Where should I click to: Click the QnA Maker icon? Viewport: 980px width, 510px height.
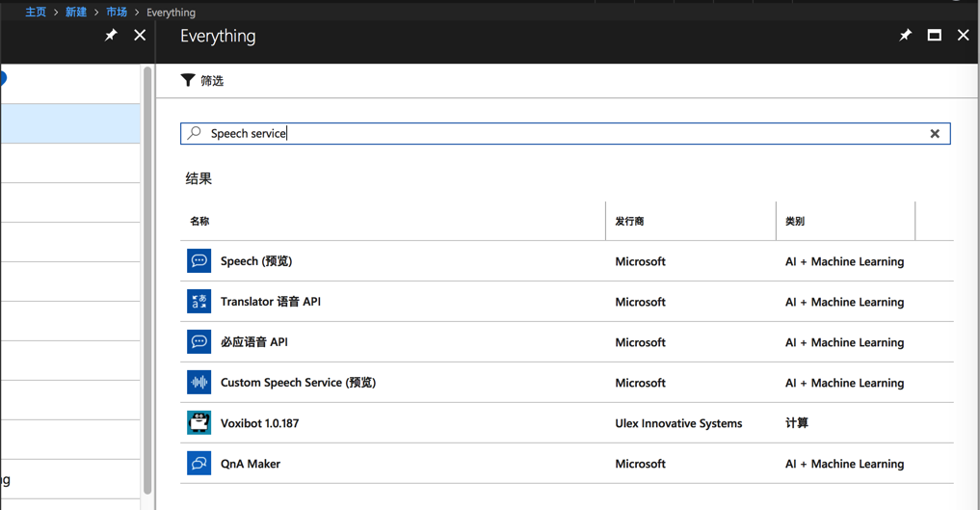tap(199, 464)
